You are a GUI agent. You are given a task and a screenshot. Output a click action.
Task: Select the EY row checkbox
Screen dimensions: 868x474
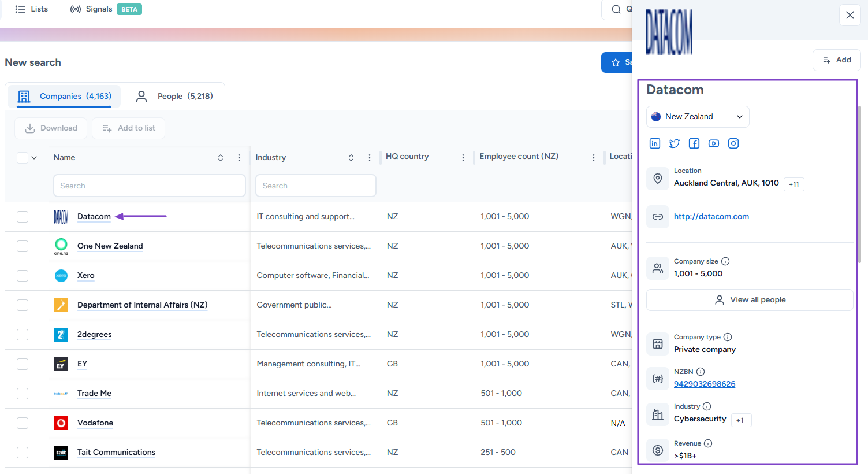coord(23,364)
